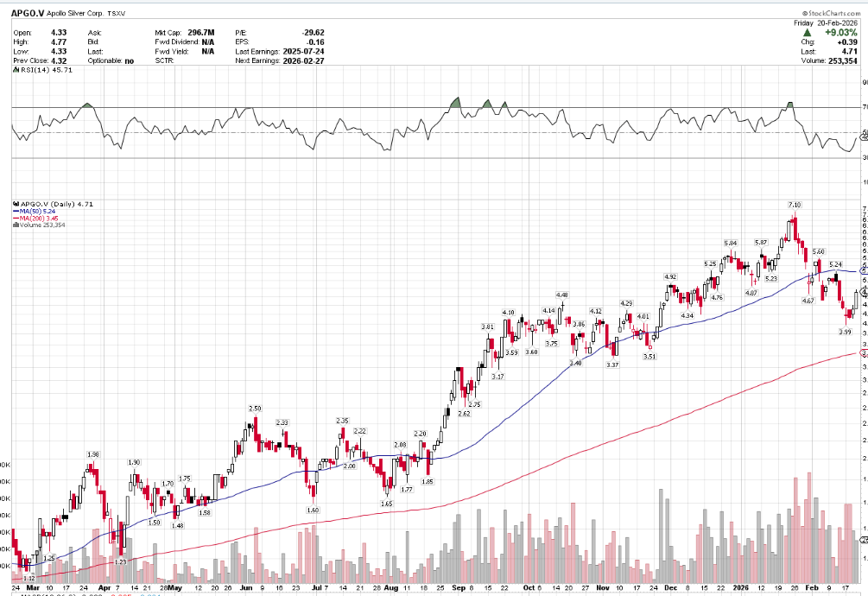Click the 3.99 low price marker
Image resolution: width=868 pixels, height=596 pixels.
(846, 332)
